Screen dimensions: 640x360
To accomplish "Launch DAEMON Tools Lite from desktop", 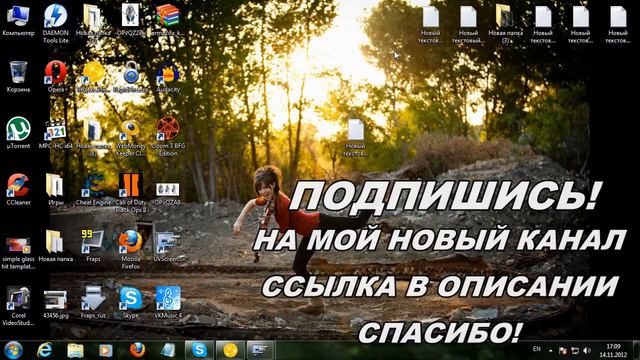I will 56,23.
